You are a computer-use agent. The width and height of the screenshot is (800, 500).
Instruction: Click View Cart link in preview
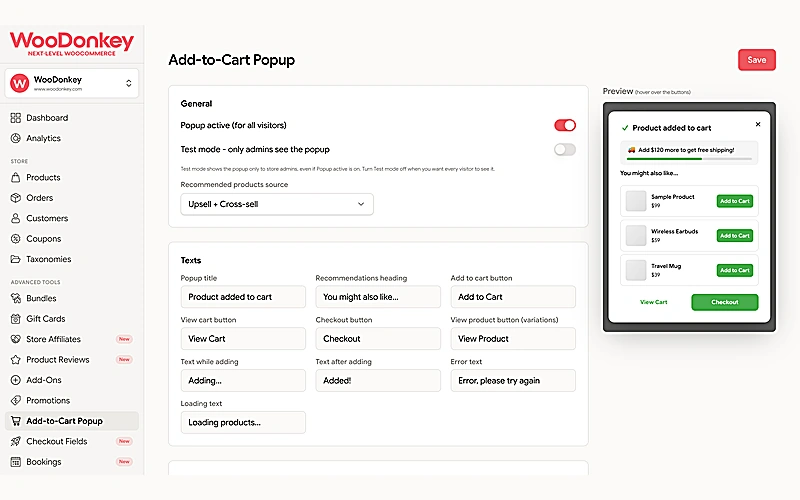coord(654,302)
